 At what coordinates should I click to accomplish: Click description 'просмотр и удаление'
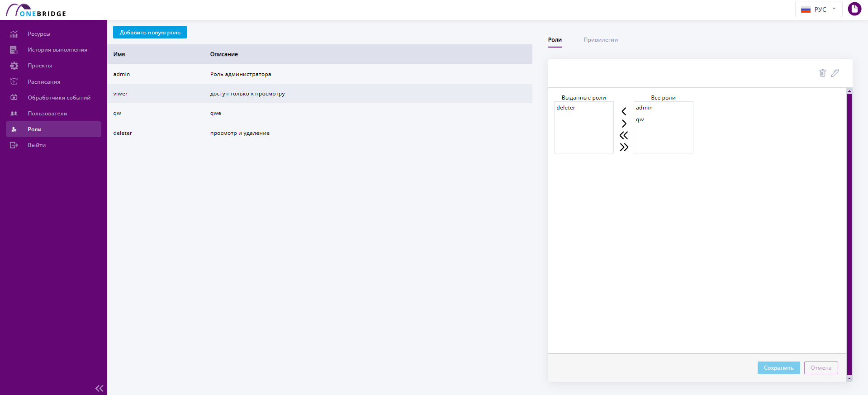coord(240,133)
